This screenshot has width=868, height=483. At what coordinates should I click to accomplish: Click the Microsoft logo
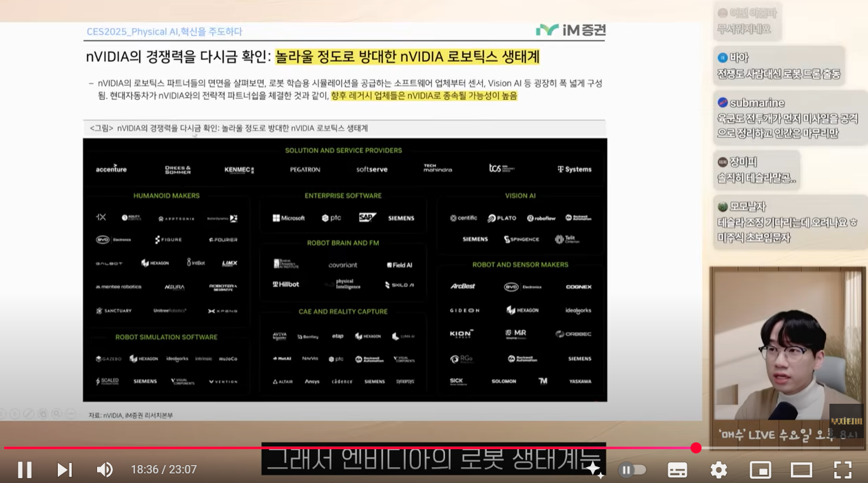(289, 218)
